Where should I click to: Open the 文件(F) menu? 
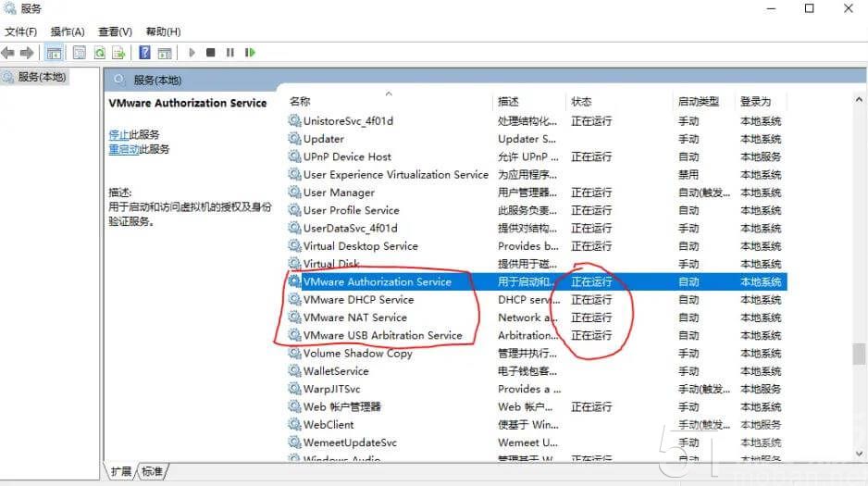pyautogui.click(x=21, y=31)
